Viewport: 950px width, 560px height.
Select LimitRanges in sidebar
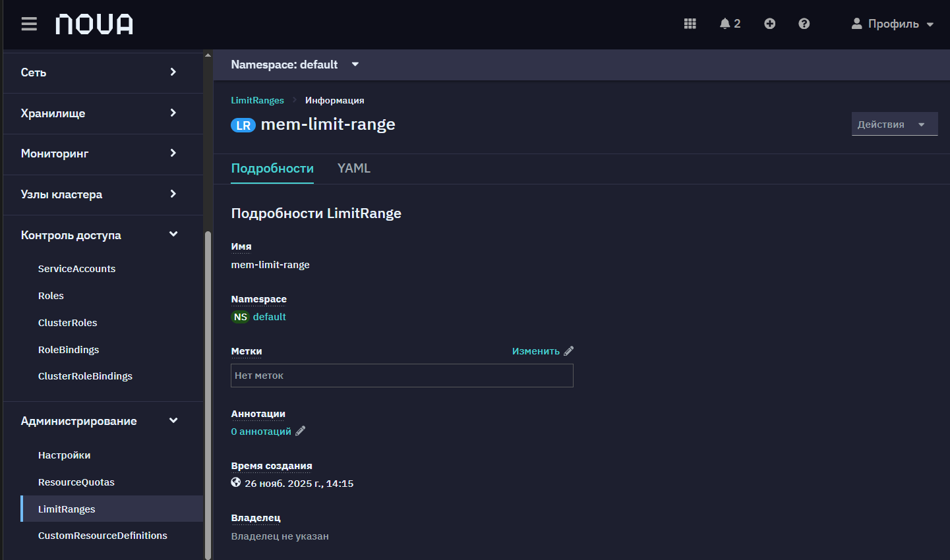click(112, 509)
